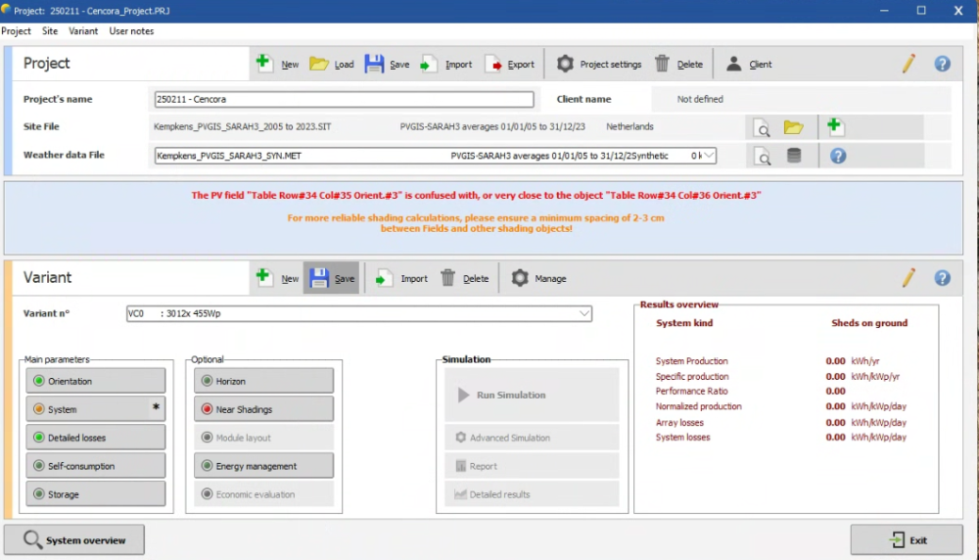Click the pencil edit icon in Project header
This screenshot has height=560, width=979.
click(x=909, y=64)
